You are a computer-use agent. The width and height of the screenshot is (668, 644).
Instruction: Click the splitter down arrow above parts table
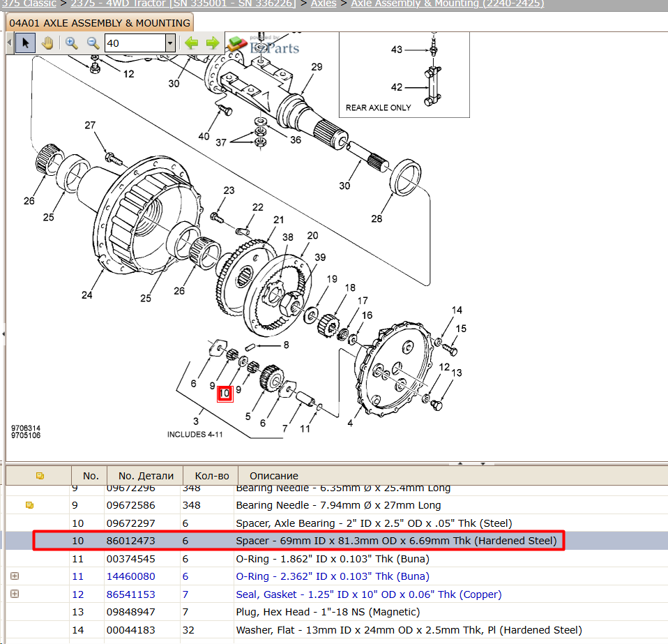point(483,463)
